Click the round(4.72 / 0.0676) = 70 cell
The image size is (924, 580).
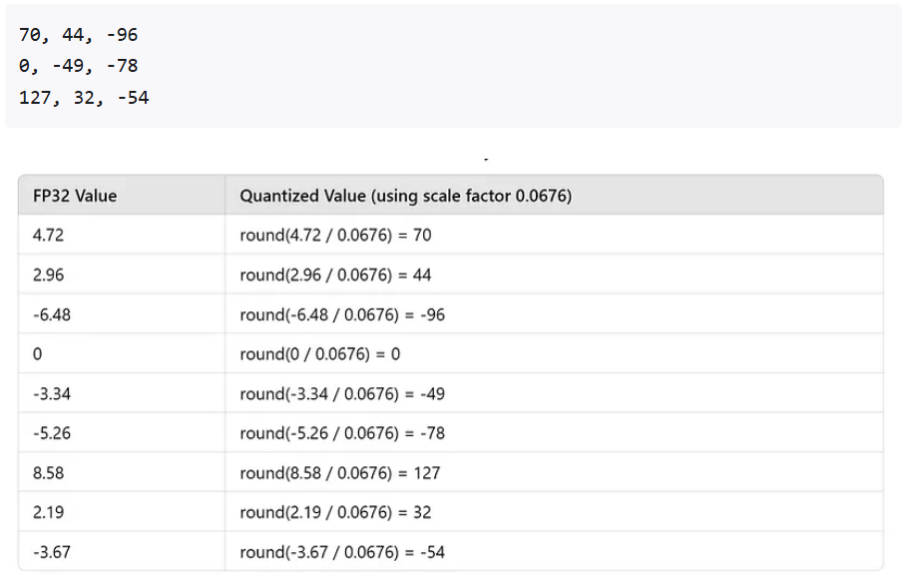tap(554, 235)
